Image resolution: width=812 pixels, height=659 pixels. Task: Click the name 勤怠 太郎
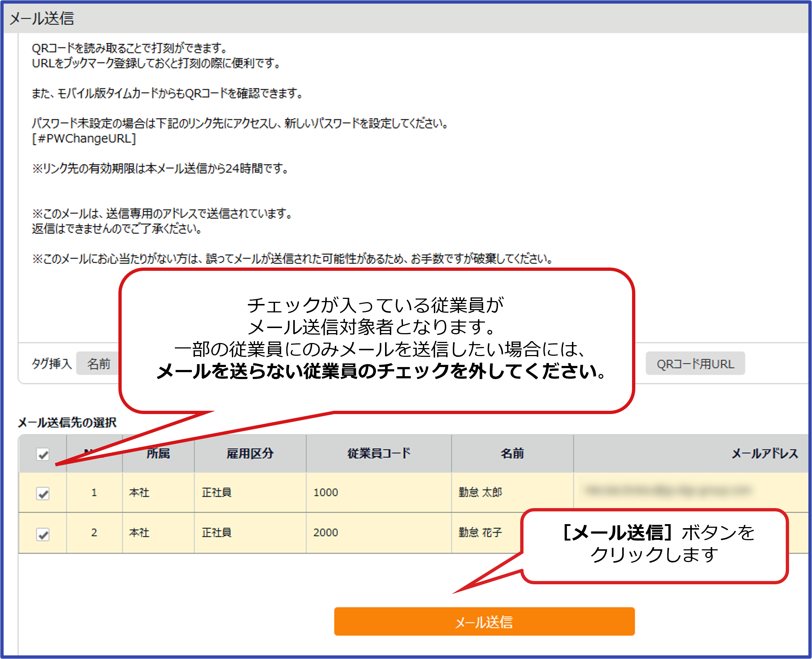(x=480, y=492)
